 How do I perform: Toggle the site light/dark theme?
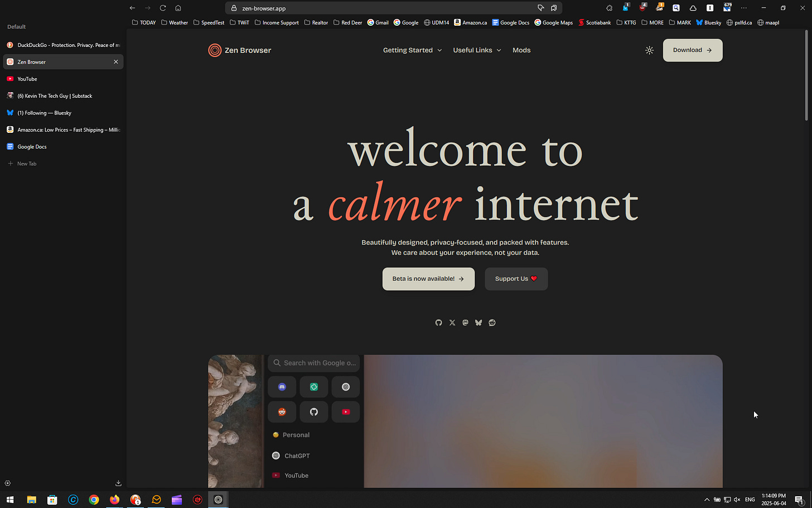pyautogui.click(x=649, y=50)
